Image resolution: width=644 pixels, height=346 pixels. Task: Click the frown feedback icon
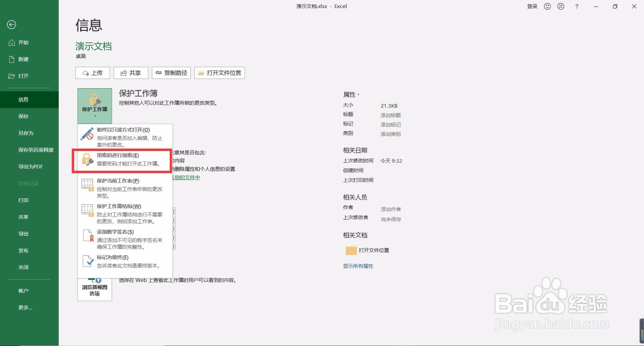(x=561, y=6)
